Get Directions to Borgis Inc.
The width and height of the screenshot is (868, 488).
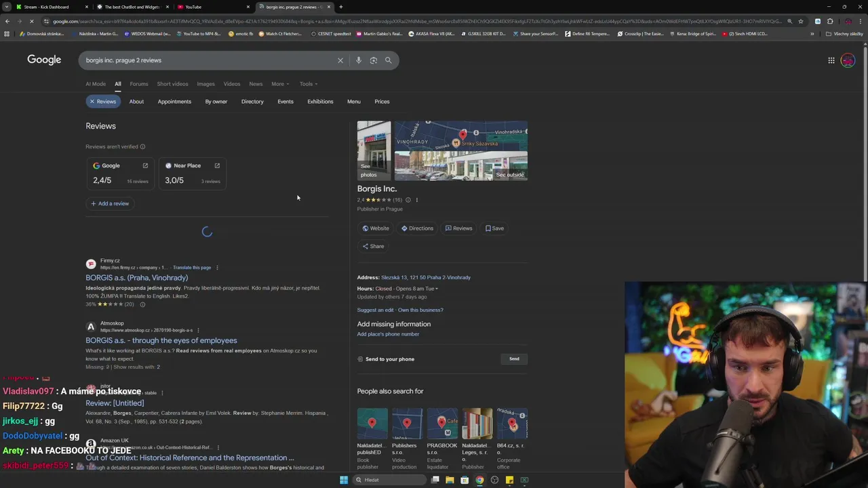(417, 228)
